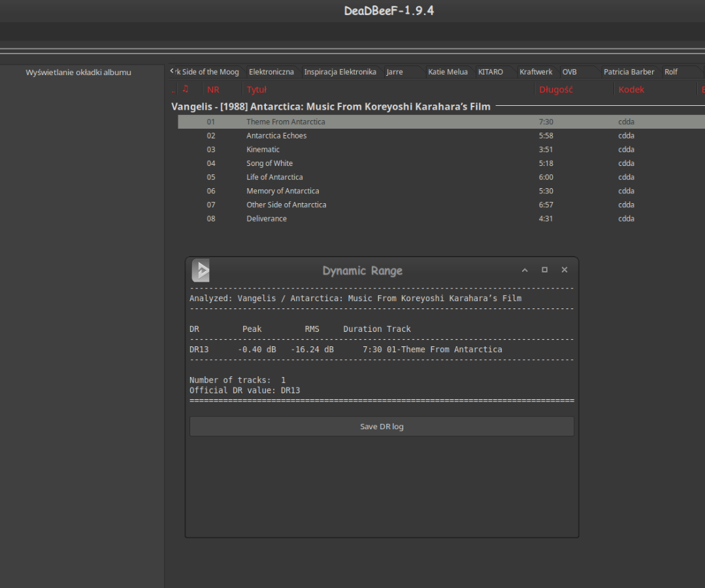This screenshot has width=705, height=588.
Task: Open the Side of the Moog tab
Action: tap(207, 72)
